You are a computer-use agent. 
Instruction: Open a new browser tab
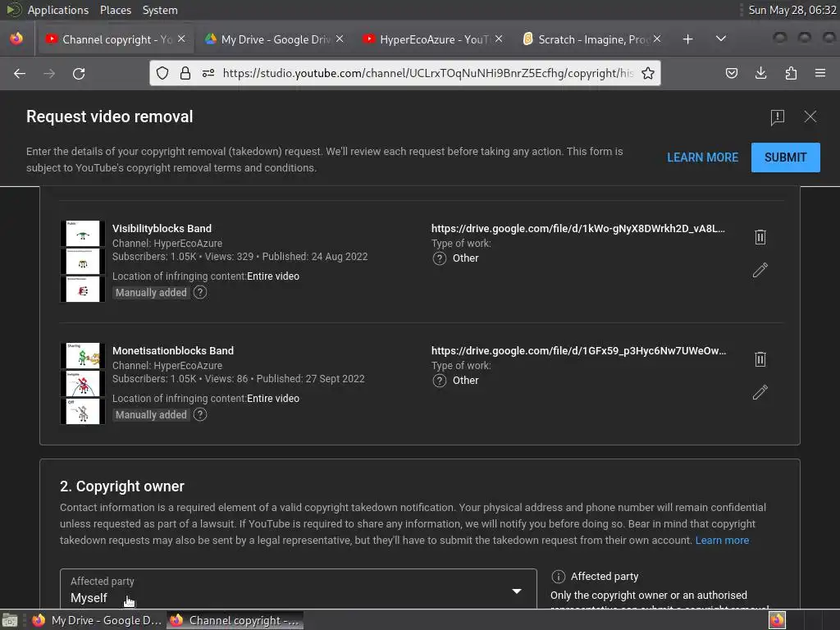[x=688, y=39]
